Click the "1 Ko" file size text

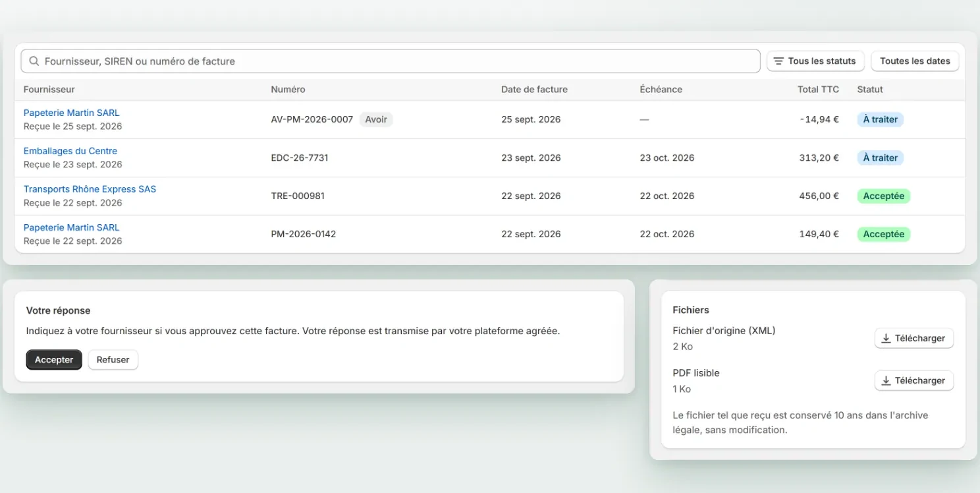[682, 389]
